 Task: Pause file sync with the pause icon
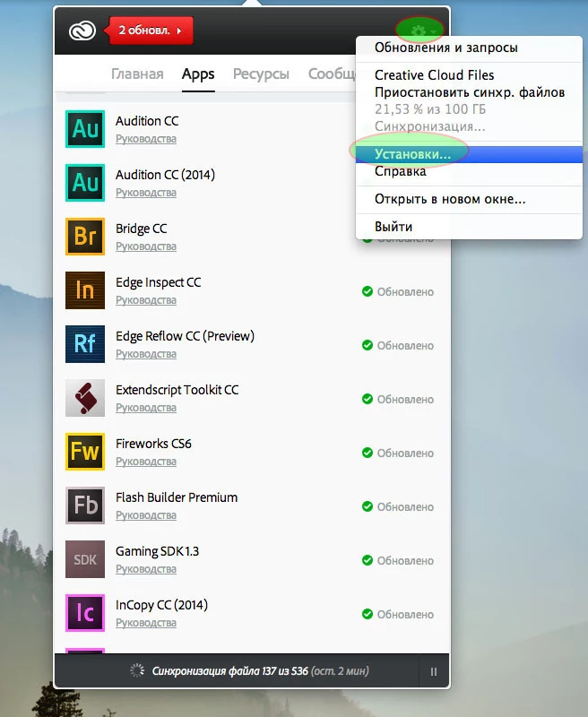click(434, 671)
